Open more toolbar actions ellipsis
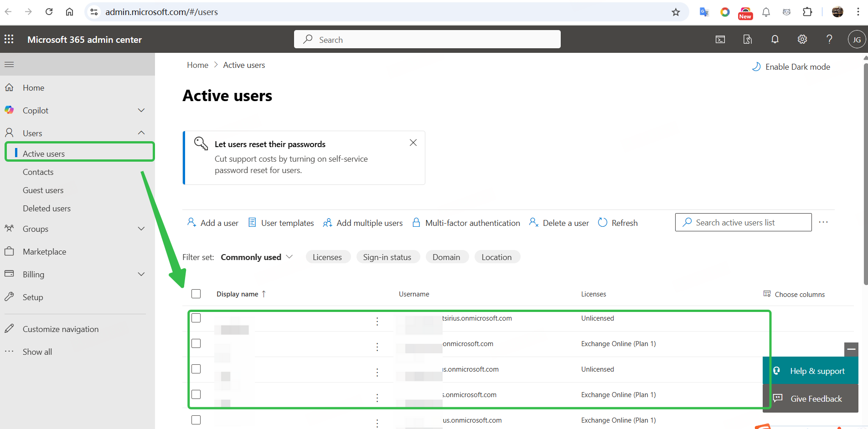The image size is (868, 429). click(x=823, y=222)
